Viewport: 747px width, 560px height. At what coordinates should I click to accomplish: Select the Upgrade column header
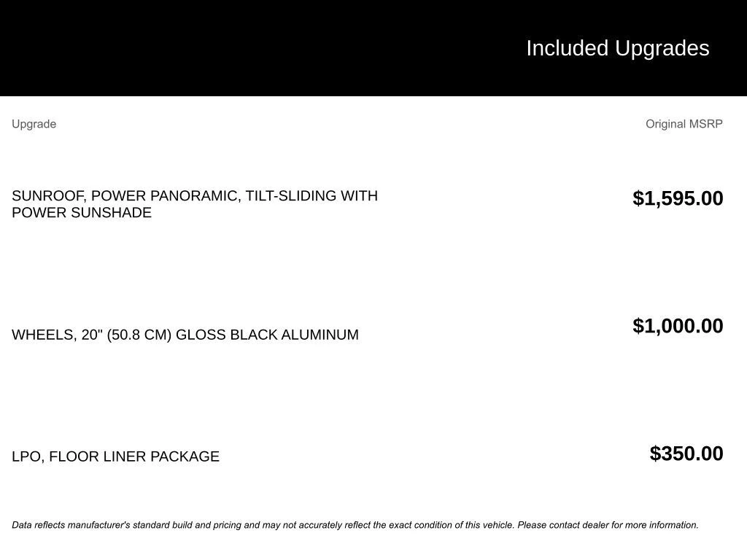click(34, 124)
